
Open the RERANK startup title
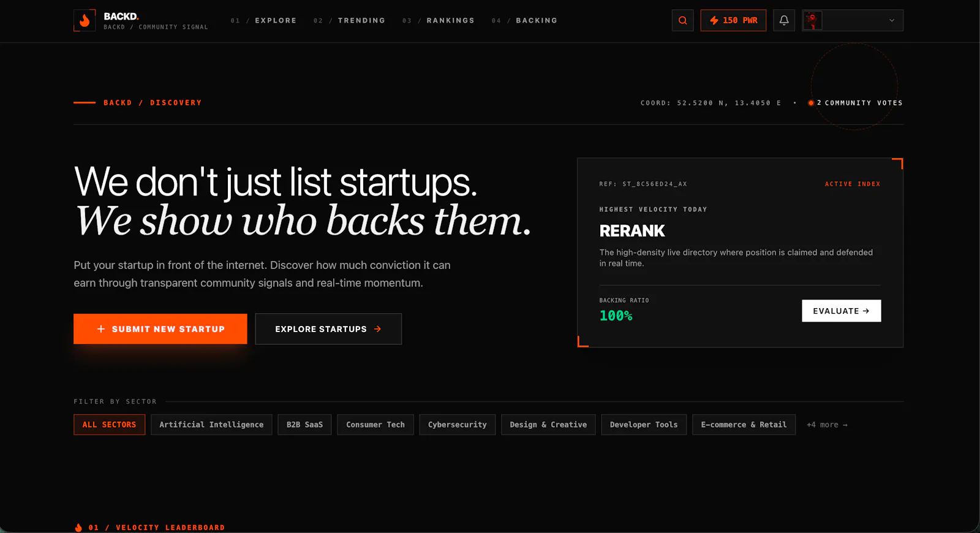pos(632,231)
